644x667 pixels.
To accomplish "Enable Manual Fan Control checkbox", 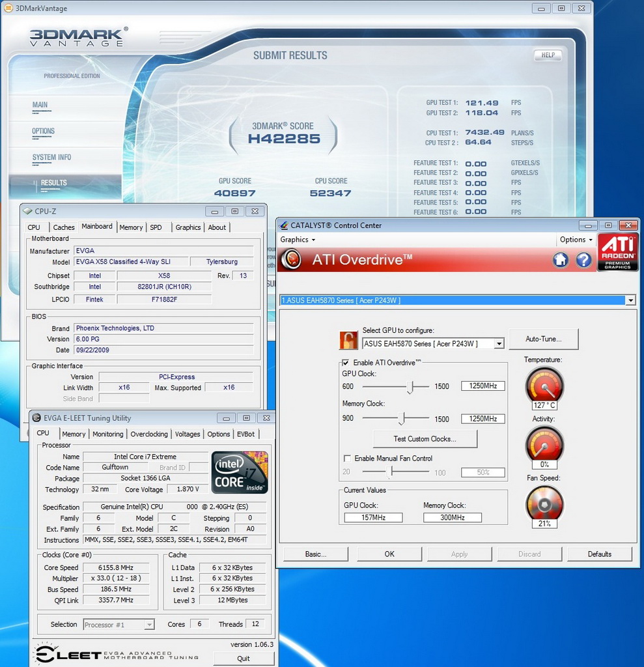I will pos(347,458).
